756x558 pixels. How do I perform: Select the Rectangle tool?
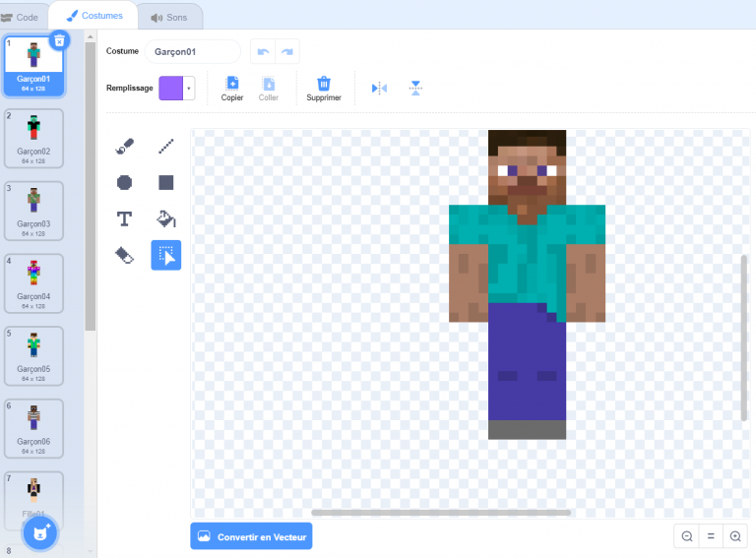click(165, 183)
